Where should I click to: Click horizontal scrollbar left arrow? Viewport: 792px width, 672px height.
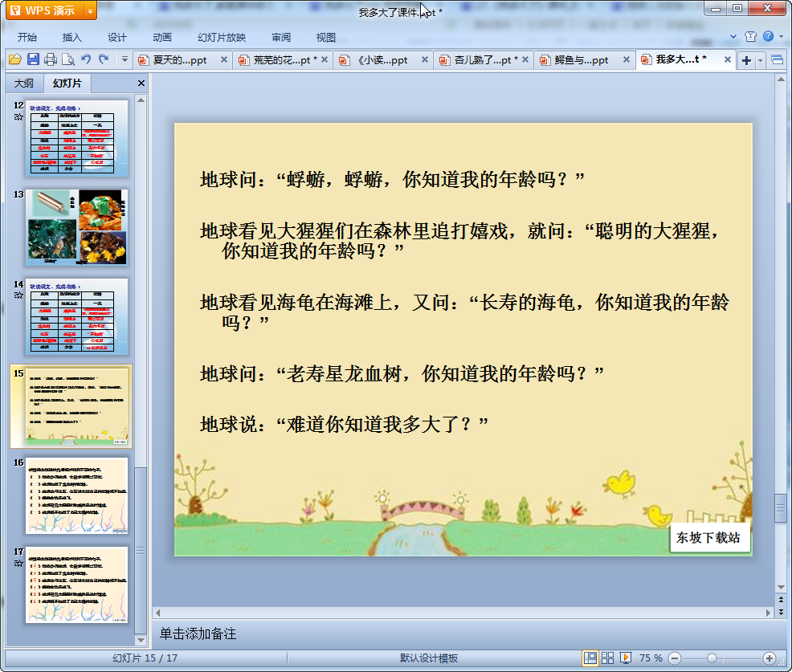tap(158, 613)
